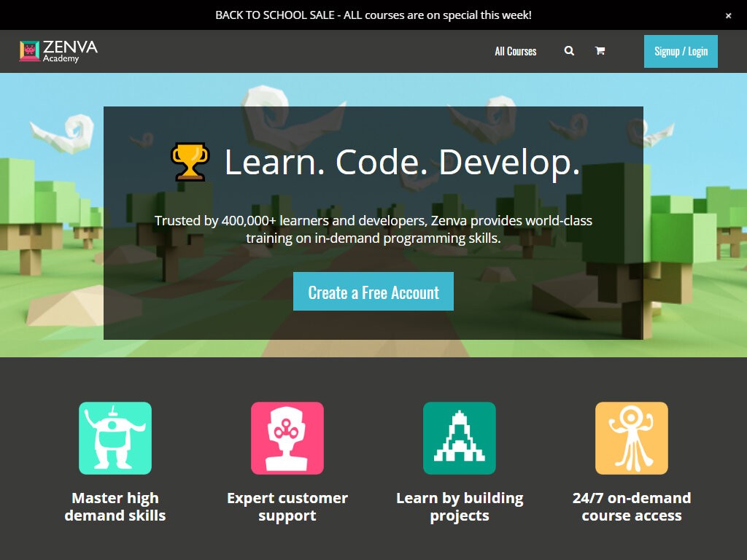Open search with the magnifier icon
The width and height of the screenshot is (747, 560).
coord(569,51)
